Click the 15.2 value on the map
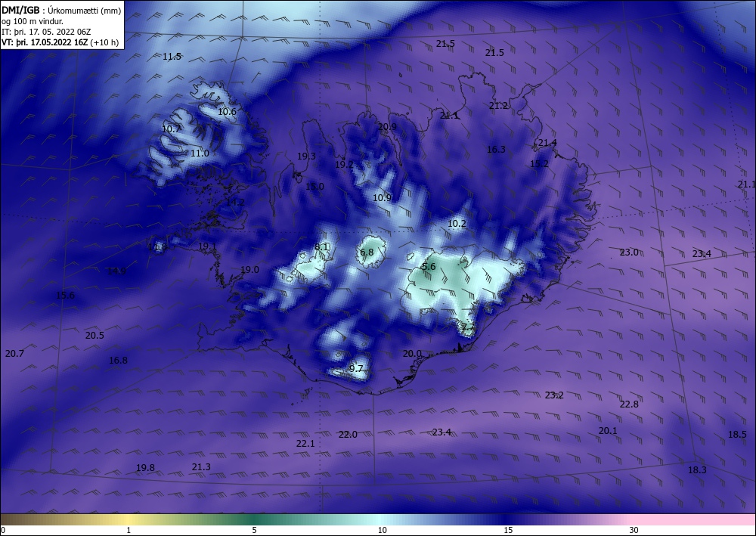Viewport: 756px width, 536px height. pyautogui.click(x=539, y=164)
